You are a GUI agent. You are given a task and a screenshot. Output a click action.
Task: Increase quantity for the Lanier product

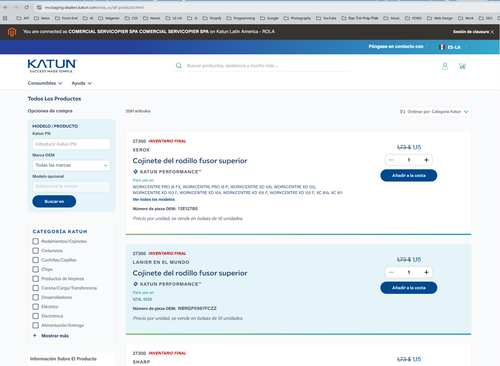coord(426,272)
